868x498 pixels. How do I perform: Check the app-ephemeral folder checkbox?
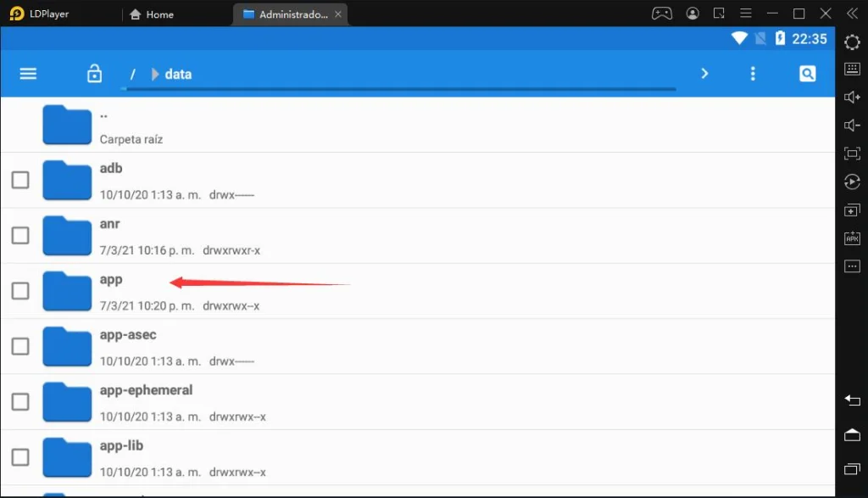(x=20, y=401)
